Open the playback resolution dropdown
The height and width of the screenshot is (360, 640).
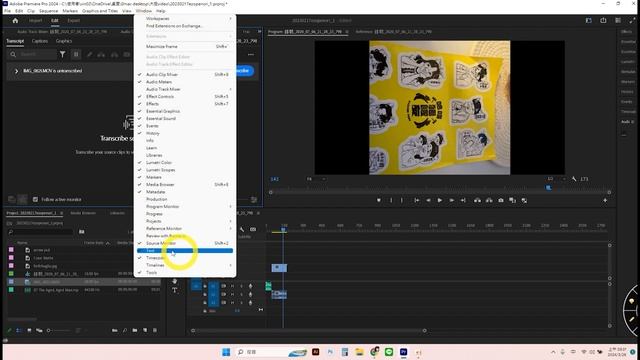click(x=556, y=179)
